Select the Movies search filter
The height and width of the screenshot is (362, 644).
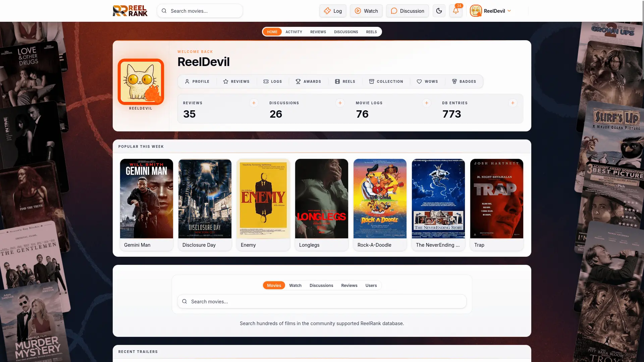click(274, 285)
